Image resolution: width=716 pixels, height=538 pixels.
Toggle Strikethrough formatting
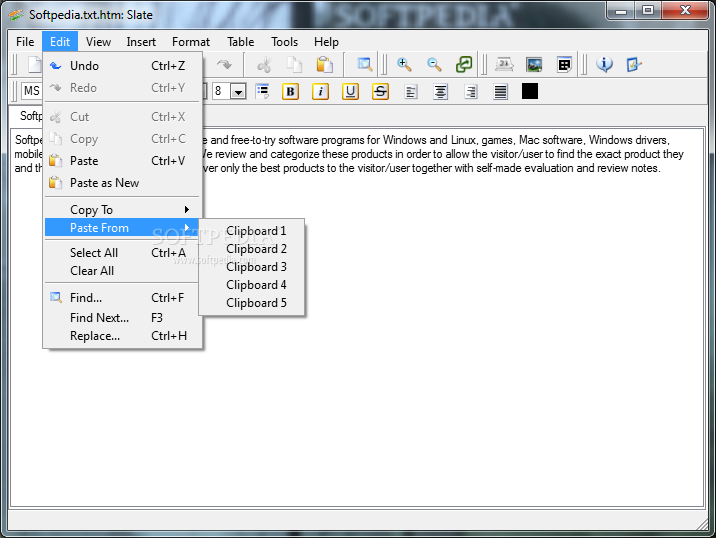tap(380, 92)
